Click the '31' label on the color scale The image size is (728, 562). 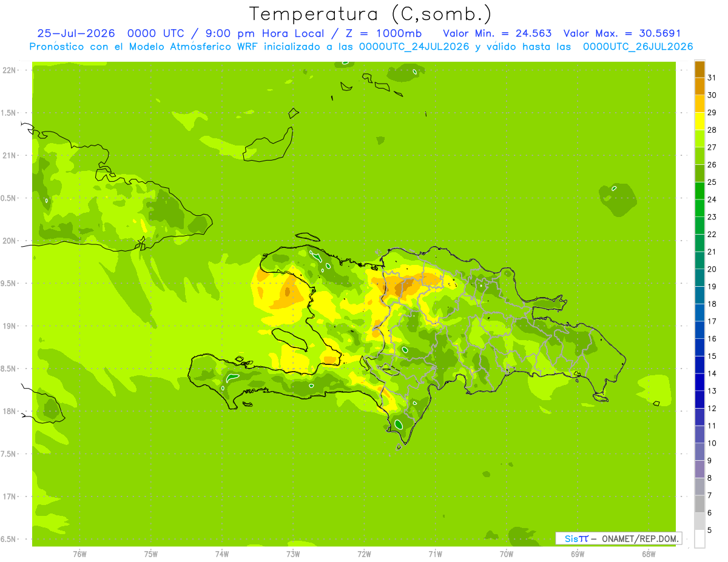coord(712,78)
